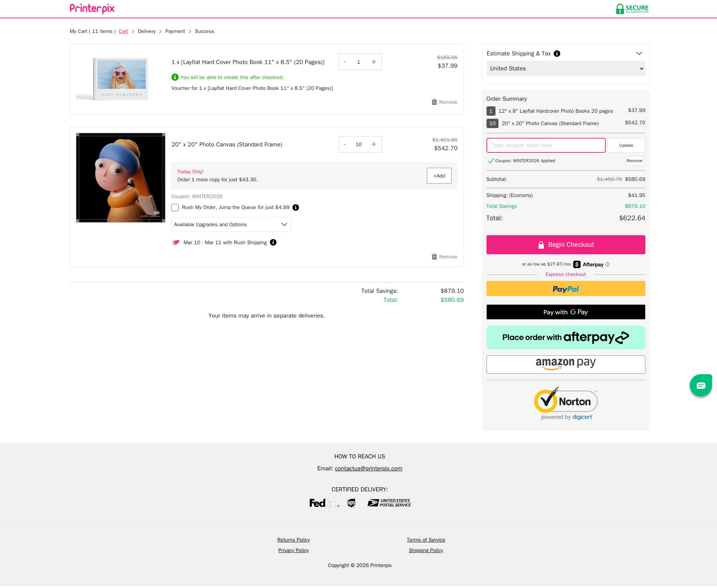Click the info icon next to Rush My Order
Screen dimensions: 717x588
[x=296, y=207]
